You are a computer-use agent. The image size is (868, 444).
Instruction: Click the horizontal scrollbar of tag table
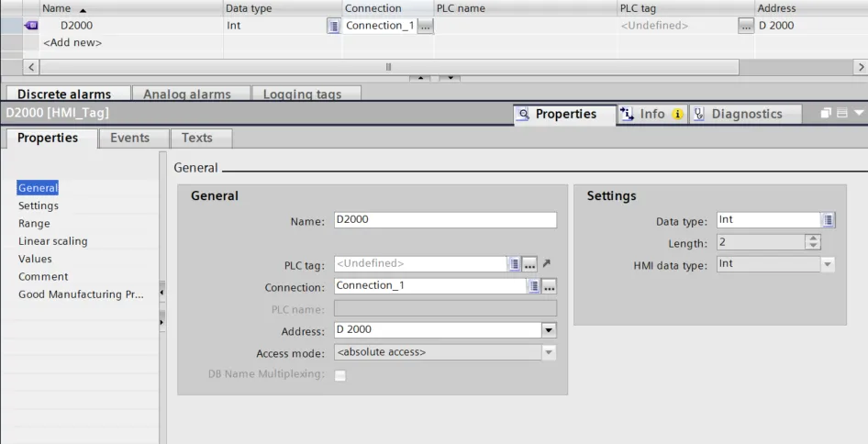coord(389,67)
